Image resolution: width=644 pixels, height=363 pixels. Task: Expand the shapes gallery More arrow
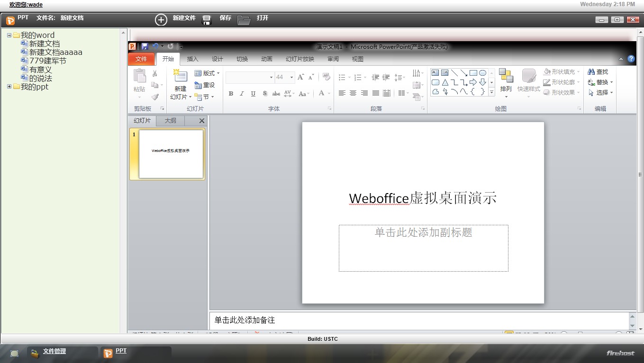click(x=491, y=93)
